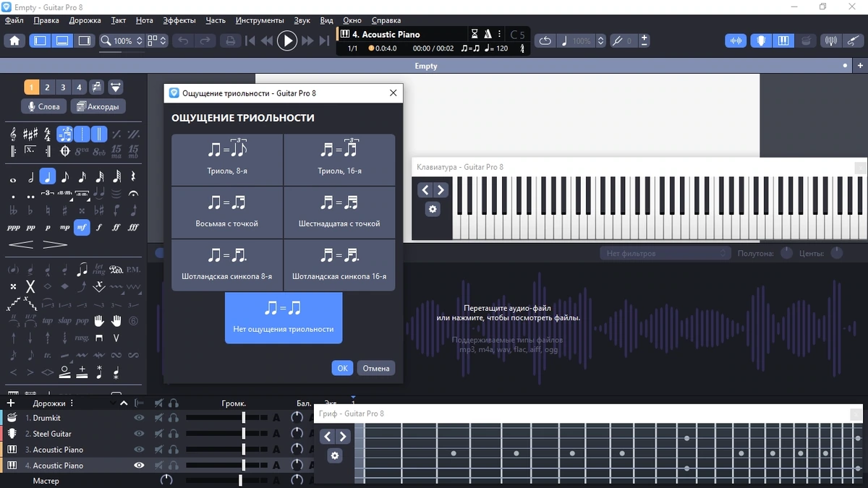Image resolution: width=868 pixels, height=488 pixels.
Task: Open the Файл menu
Action: (x=14, y=20)
